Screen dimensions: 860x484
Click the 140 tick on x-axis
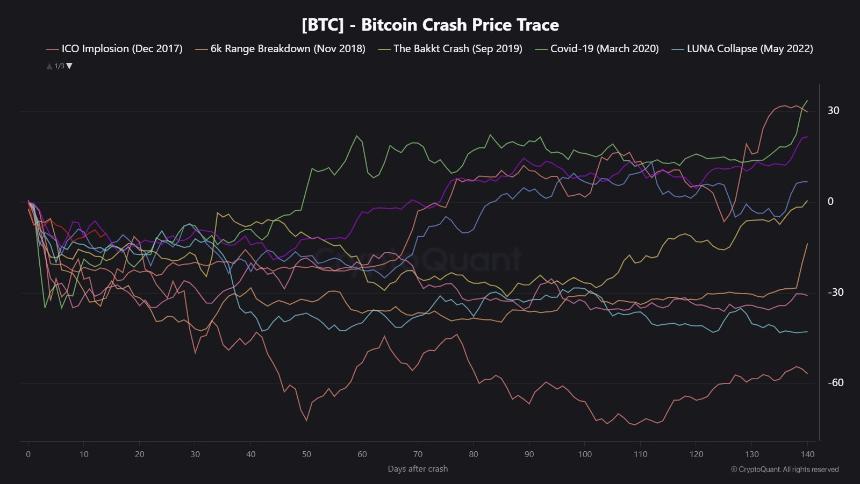(807, 453)
